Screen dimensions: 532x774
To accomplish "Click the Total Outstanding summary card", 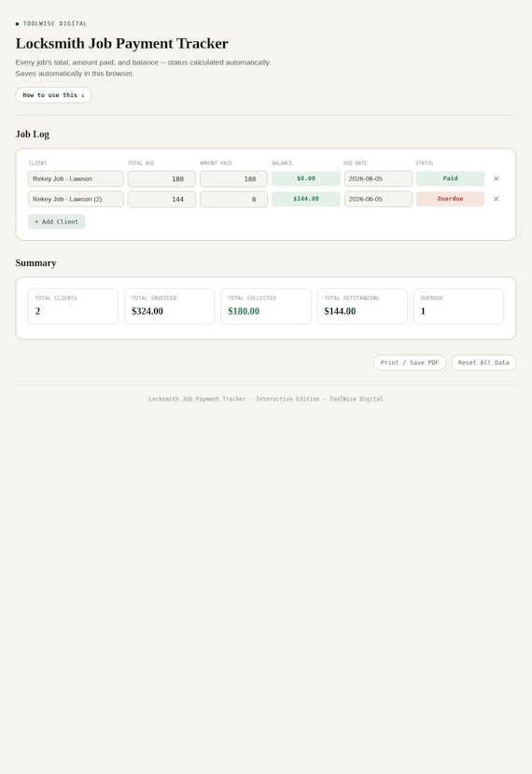I will point(362,306).
